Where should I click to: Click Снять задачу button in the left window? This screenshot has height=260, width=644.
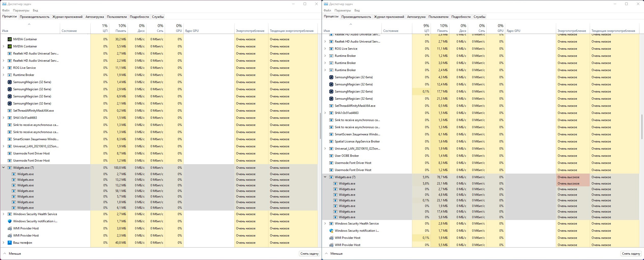(309, 254)
